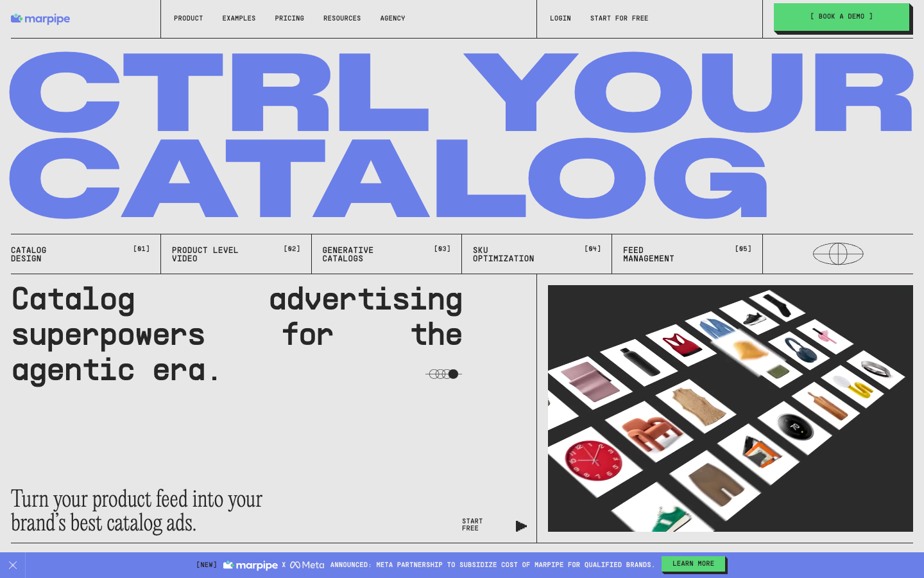
Task: Click the red tank top product tile
Action: point(683,344)
